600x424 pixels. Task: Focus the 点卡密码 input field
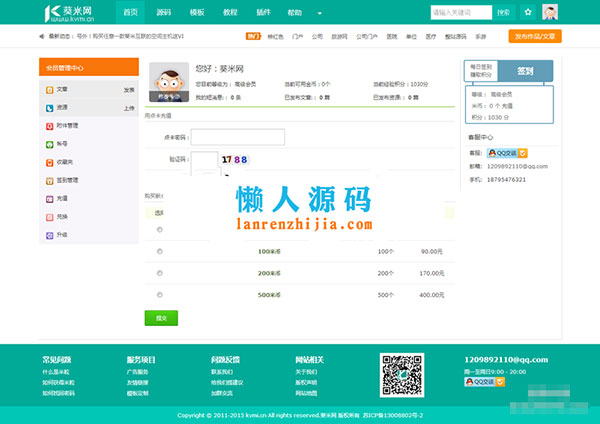point(238,137)
